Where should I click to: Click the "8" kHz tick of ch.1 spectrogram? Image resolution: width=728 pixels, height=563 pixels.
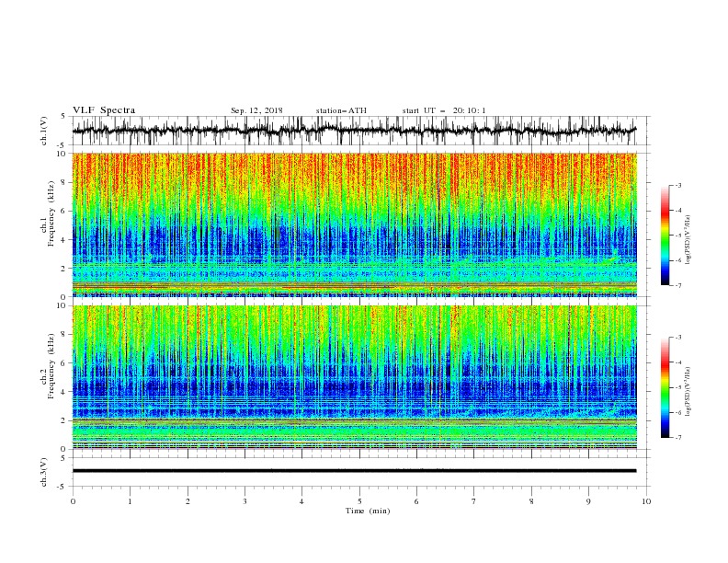point(65,182)
